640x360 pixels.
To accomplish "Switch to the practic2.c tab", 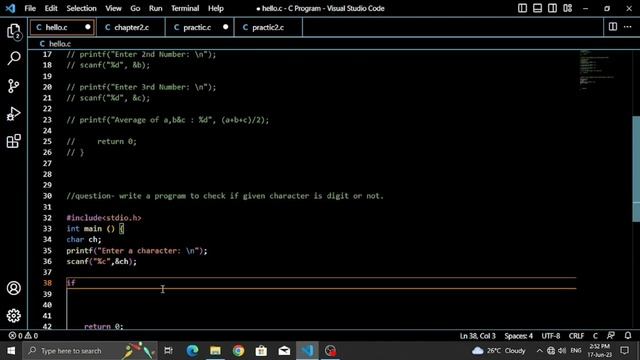I will click(x=268, y=27).
